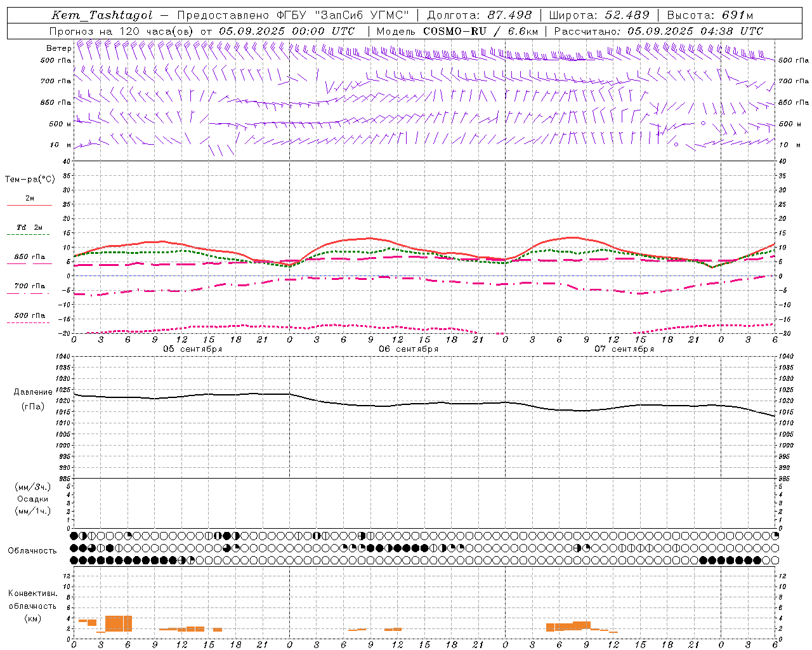Image resolution: width=812 pixels, height=650 pixels.
Task: Click the '2м' temperature legend label
Action: pos(30,199)
